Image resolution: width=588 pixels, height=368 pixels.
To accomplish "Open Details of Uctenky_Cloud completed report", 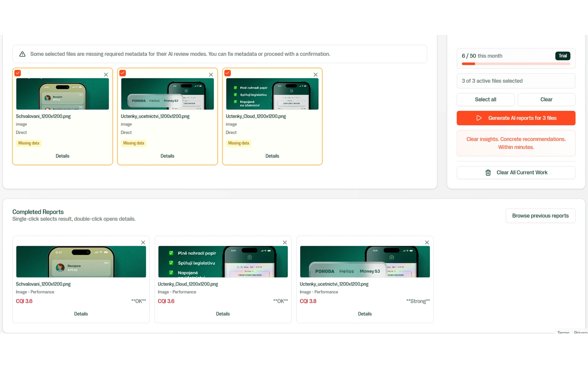I will (x=223, y=314).
